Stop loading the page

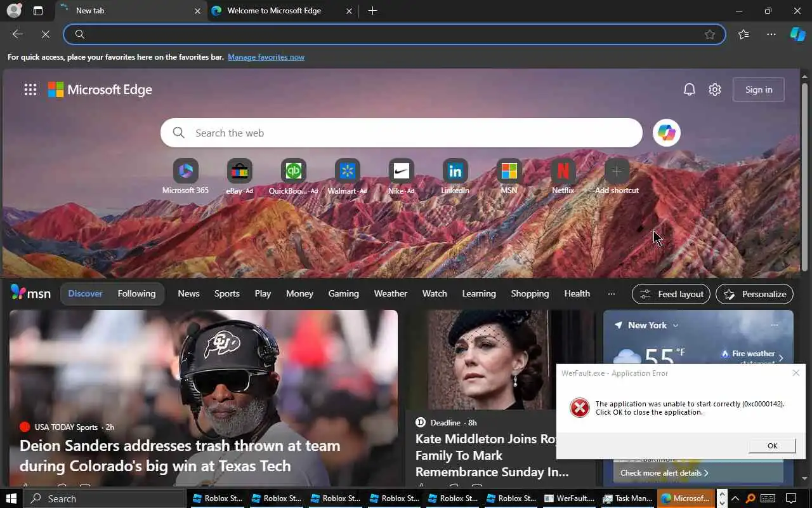pyautogui.click(x=46, y=34)
